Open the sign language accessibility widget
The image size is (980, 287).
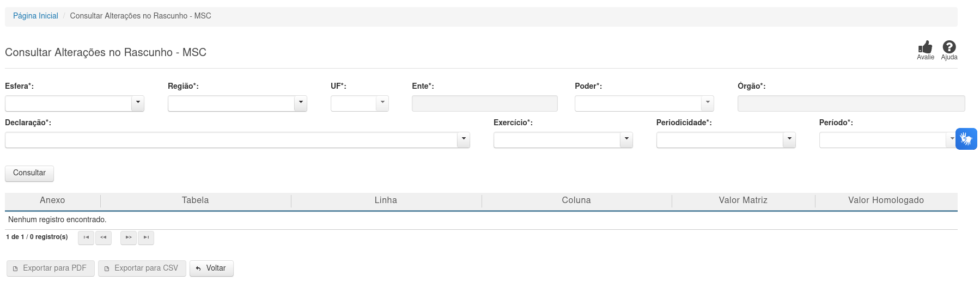pyautogui.click(x=966, y=139)
